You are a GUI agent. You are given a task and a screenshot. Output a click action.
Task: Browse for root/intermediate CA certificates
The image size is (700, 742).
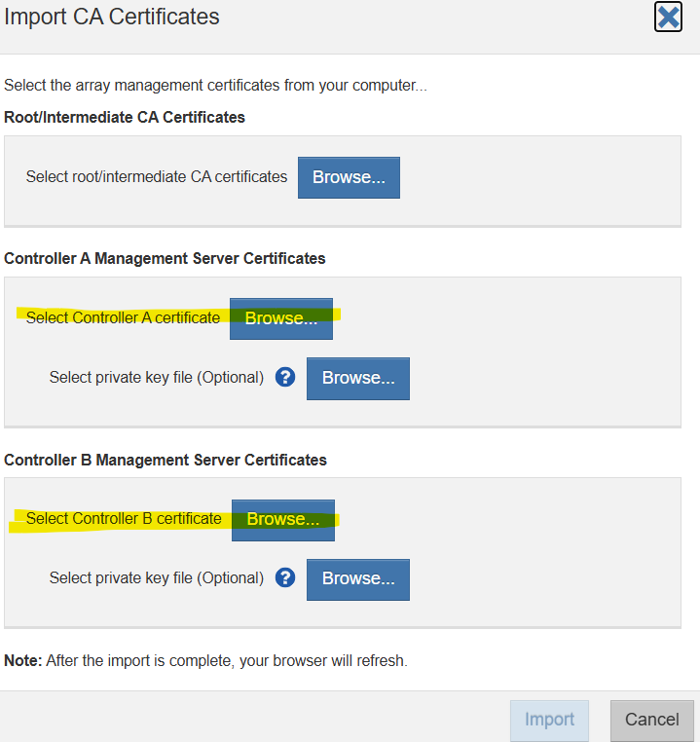pyautogui.click(x=349, y=177)
